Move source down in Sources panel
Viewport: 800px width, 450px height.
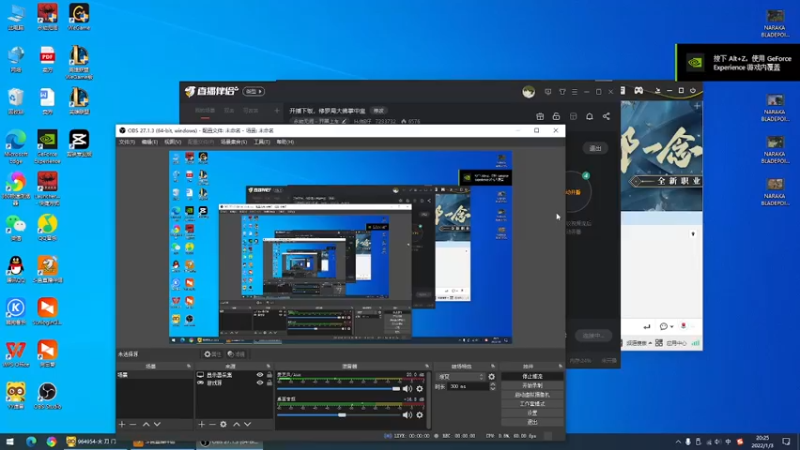coord(247,424)
